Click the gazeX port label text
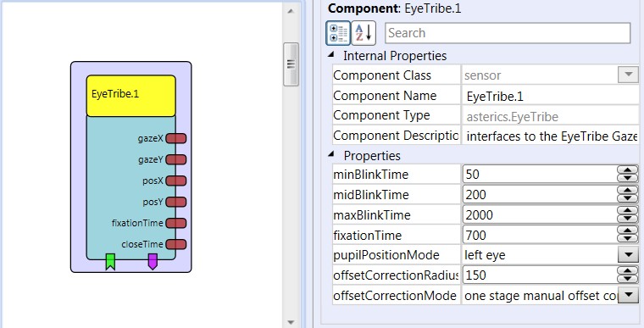The image size is (644, 328). pyautogui.click(x=151, y=138)
